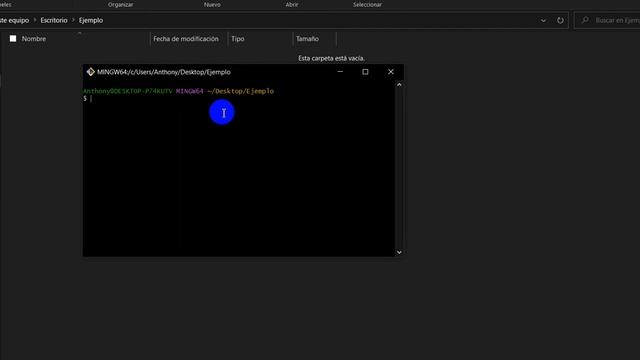This screenshot has width=640, height=360.
Task: Sort by the Nombre column header
Action: pyautogui.click(x=34, y=39)
